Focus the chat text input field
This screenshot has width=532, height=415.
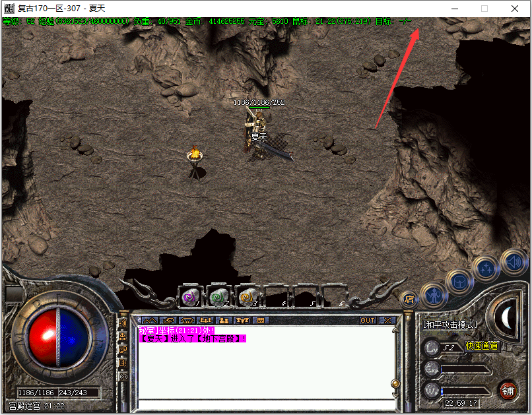pos(267,406)
